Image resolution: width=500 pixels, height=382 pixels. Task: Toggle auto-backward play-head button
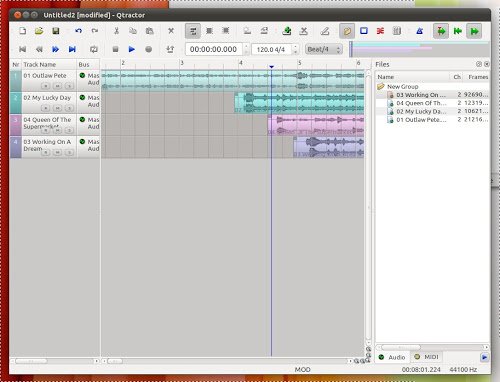tap(458, 31)
